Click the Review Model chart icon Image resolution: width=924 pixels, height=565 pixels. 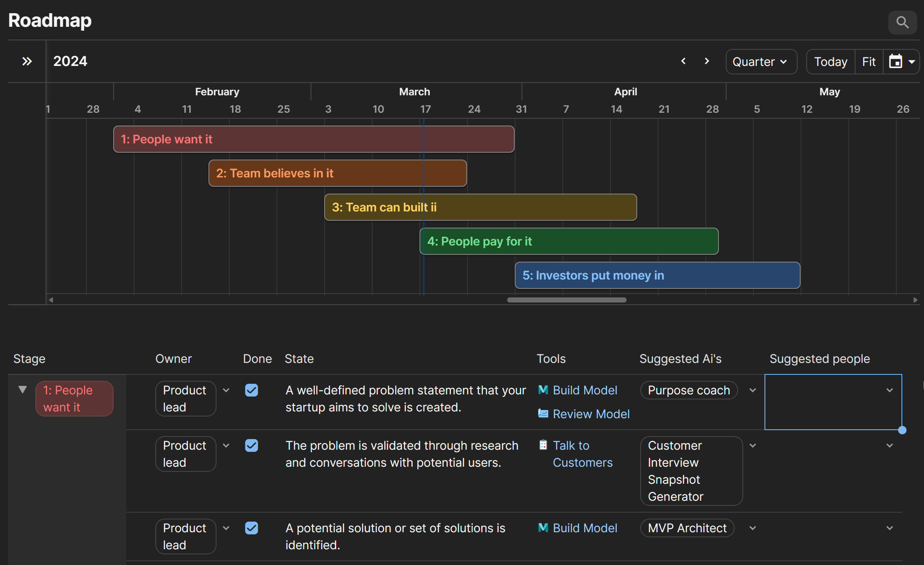[543, 414]
